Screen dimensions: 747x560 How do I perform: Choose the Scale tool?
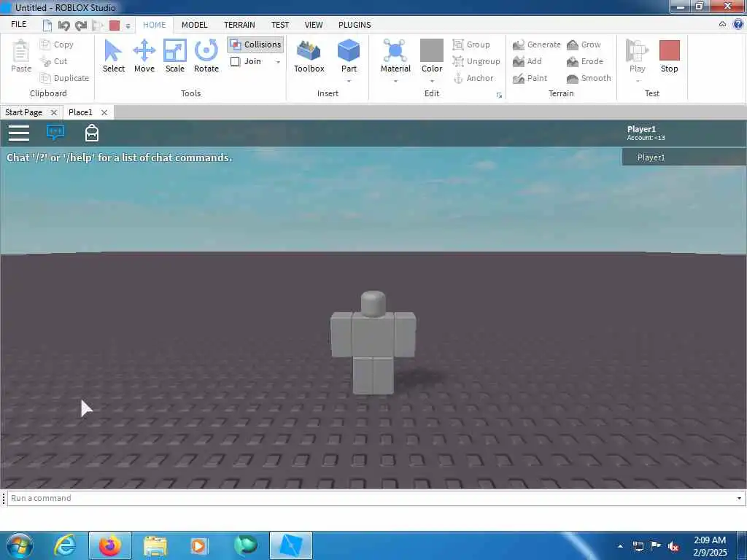tap(175, 55)
